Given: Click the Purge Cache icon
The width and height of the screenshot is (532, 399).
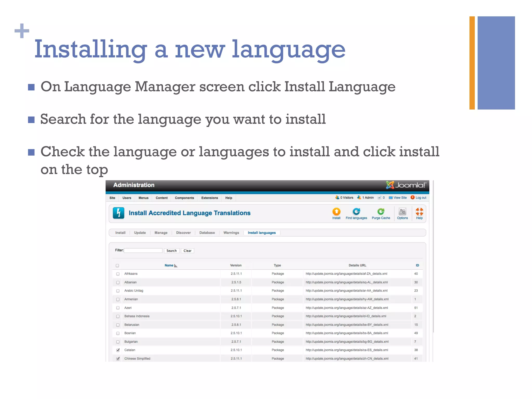Looking at the screenshot, I should 381,211.
